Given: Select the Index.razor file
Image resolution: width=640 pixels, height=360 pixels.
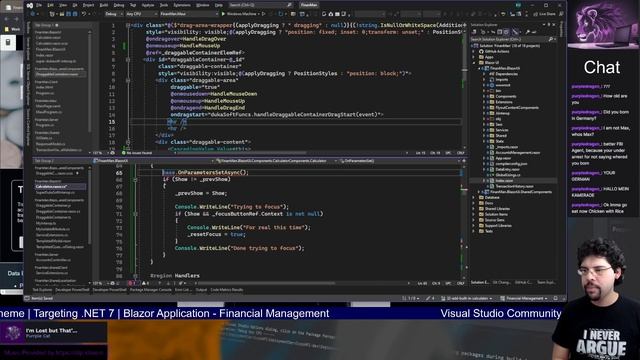Looking at the screenshot, I should pos(504,180).
